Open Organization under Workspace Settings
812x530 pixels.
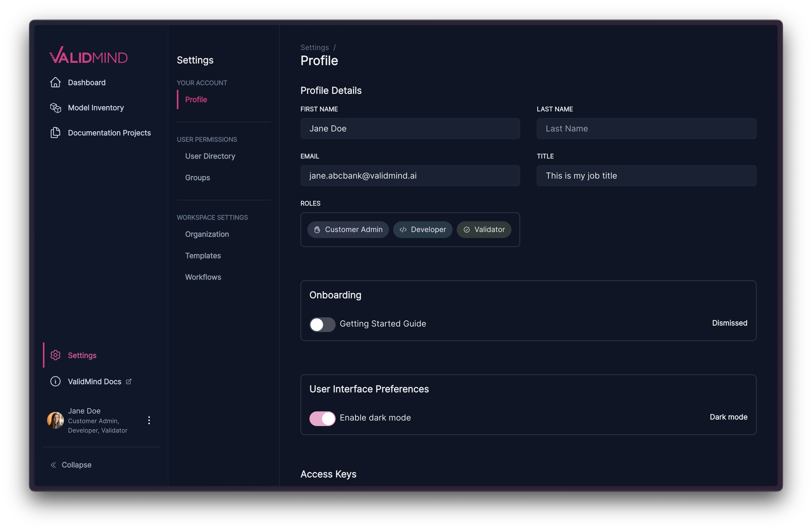207,234
